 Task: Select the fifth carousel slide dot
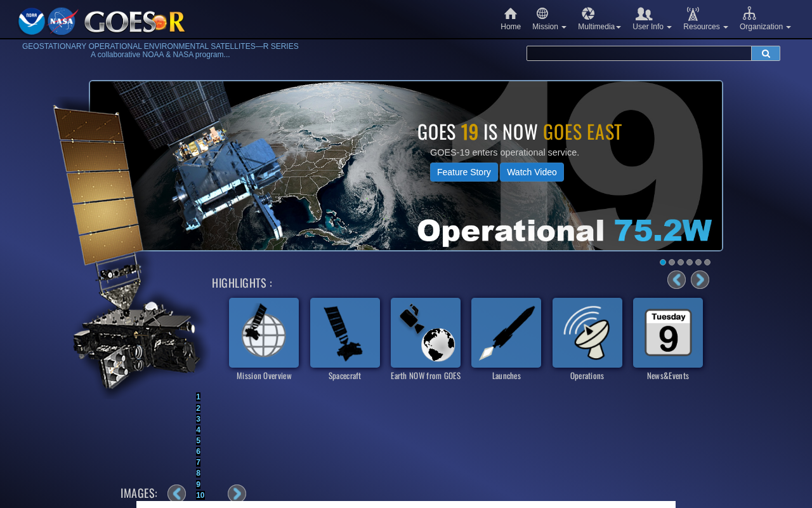tap(698, 262)
